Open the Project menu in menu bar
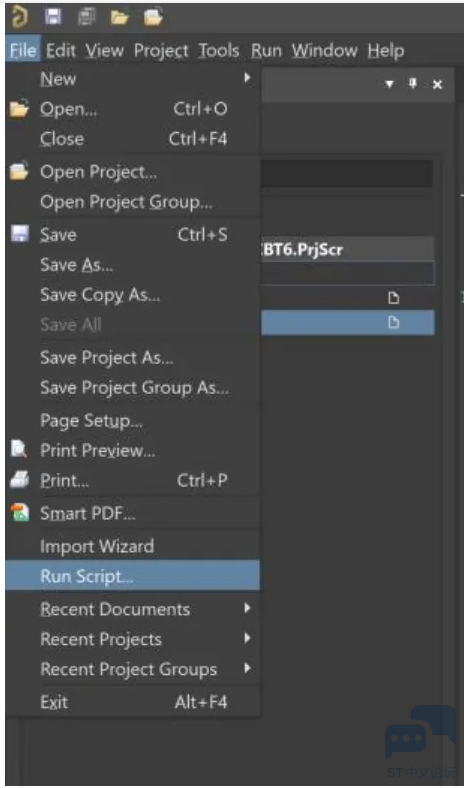This screenshot has width=464, height=788. [161, 50]
